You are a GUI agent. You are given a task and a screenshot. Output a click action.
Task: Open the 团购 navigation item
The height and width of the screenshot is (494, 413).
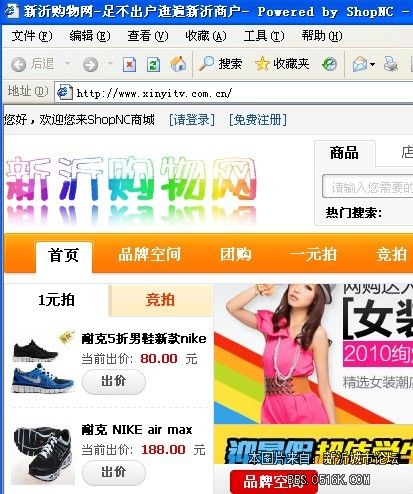point(236,254)
